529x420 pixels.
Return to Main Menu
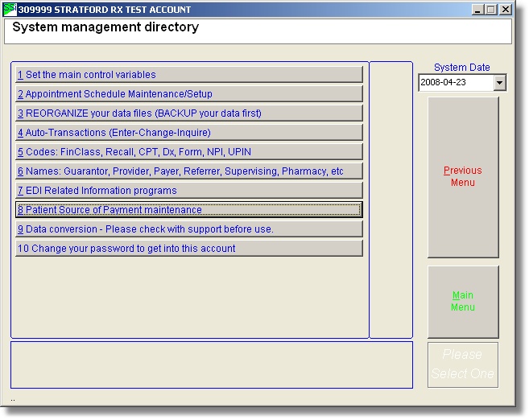463,302
